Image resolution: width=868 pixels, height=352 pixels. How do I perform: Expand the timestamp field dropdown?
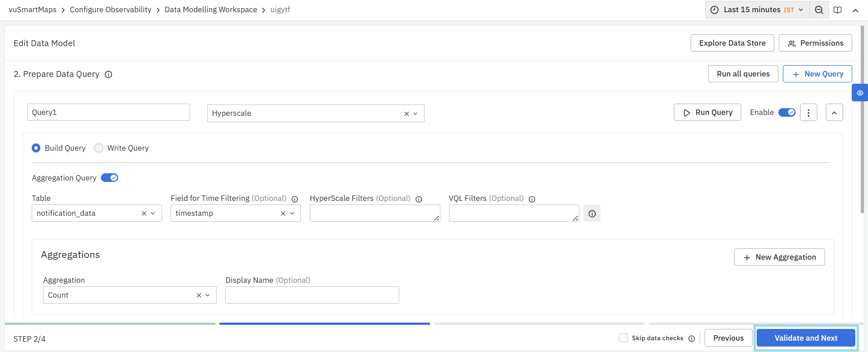[292, 214]
